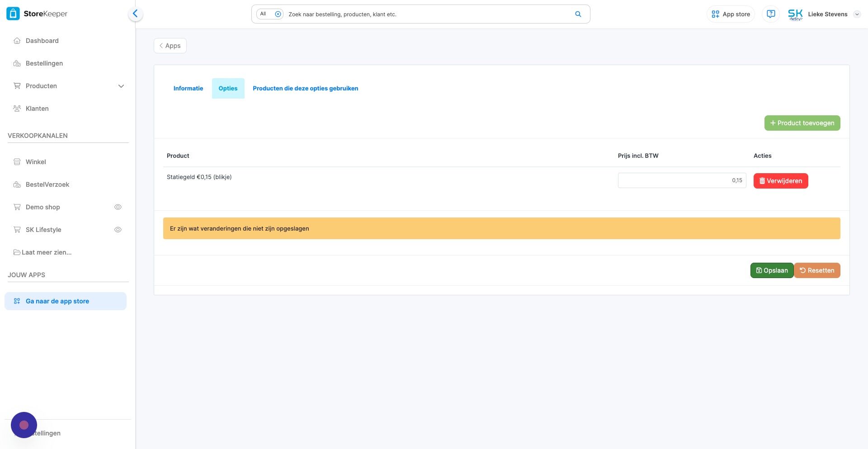Collapse the sidebar with the arrow button
The width and height of the screenshot is (868, 449).
[135, 14]
